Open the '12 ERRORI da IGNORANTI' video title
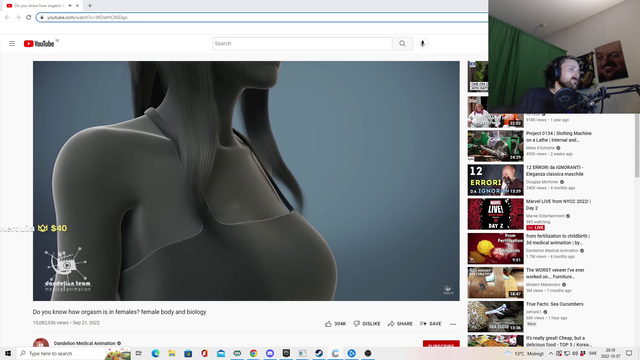Viewport: 640px width, 360px height. [x=554, y=171]
